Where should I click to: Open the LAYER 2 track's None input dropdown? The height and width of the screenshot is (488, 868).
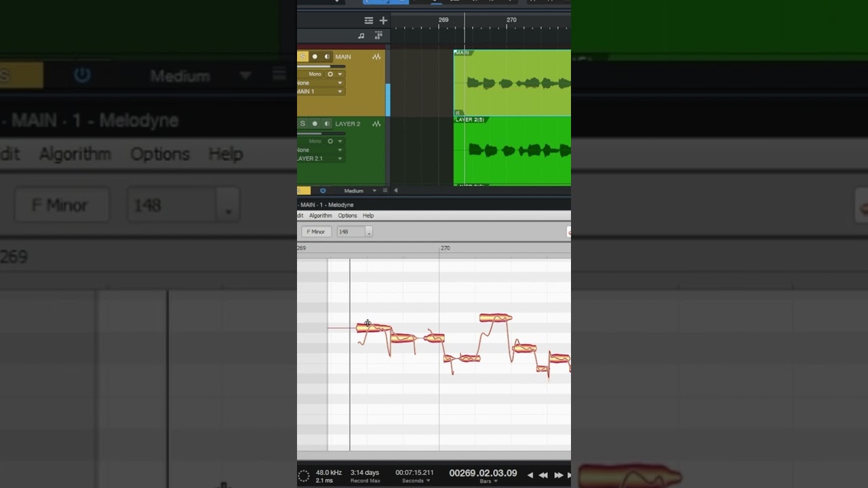(321, 150)
